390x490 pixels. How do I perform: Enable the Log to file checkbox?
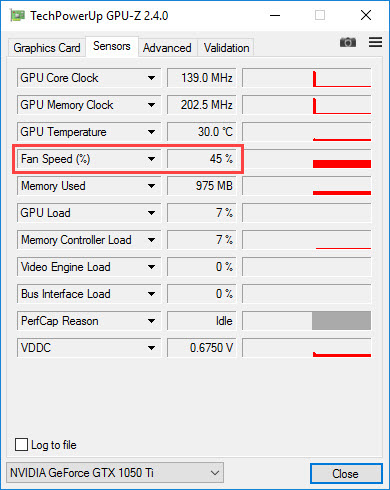[x=21, y=445]
